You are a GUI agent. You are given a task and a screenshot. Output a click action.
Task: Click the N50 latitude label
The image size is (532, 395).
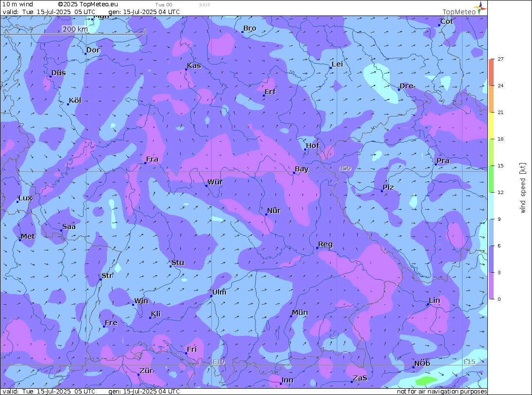[x=345, y=168]
